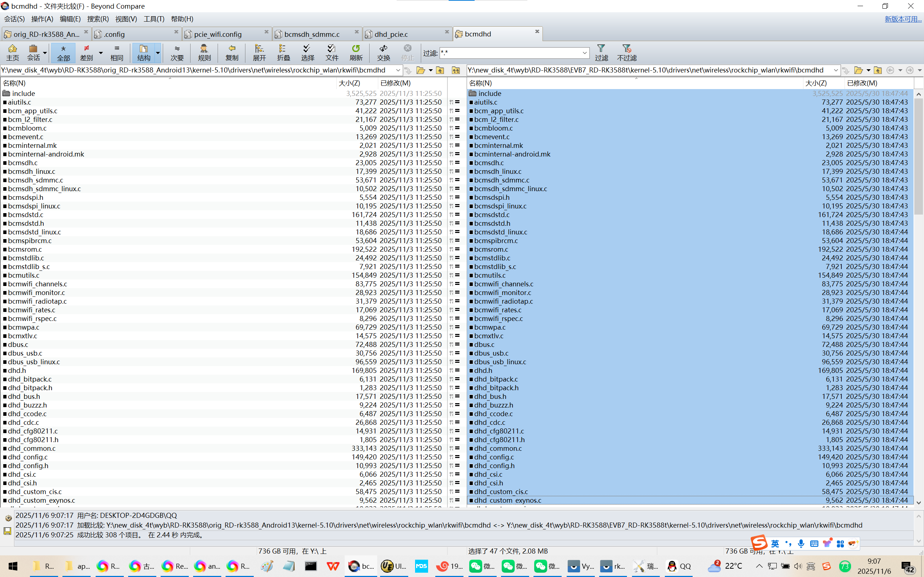The height and width of the screenshot is (577, 924).
Task: Click the 规则 (Rules) toolbar icon
Action: (x=204, y=52)
